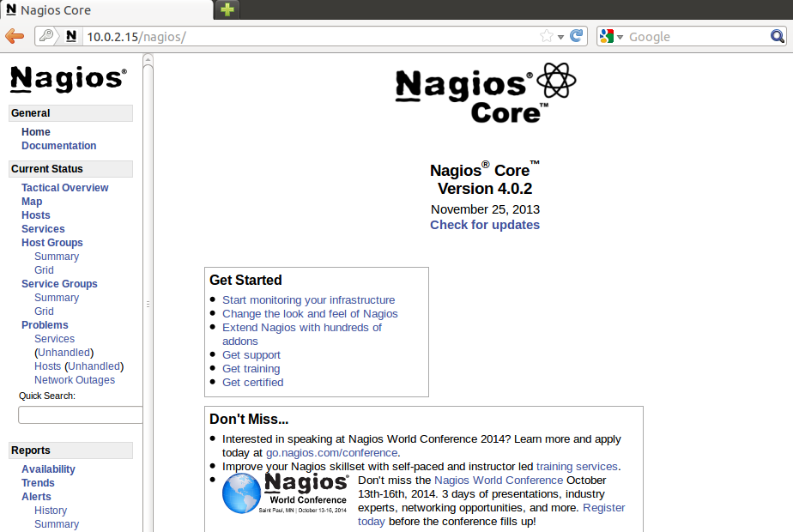View Unhandled host problems

tap(94, 366)
